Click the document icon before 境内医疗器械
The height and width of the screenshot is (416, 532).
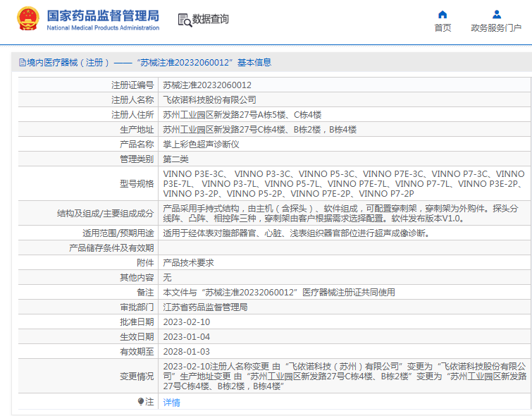[22, 63]
